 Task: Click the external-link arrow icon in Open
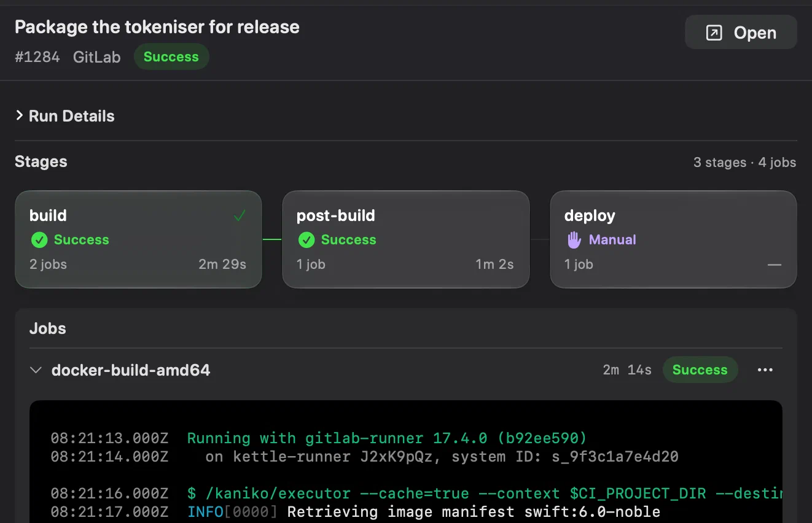pyautogui.click(x=714, y=33)
